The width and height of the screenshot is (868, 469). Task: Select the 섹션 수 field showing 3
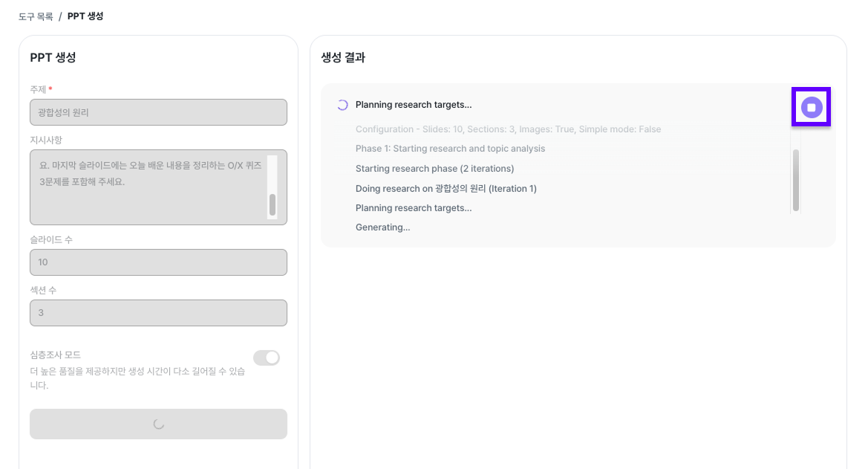pos(158,313)
